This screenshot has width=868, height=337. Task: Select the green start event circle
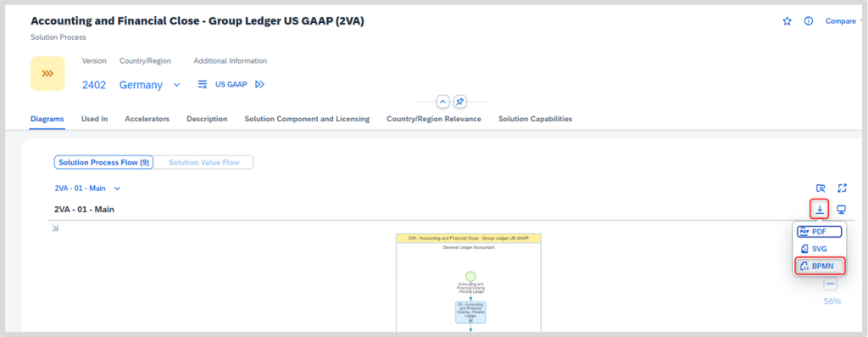[x=470, y=276]
